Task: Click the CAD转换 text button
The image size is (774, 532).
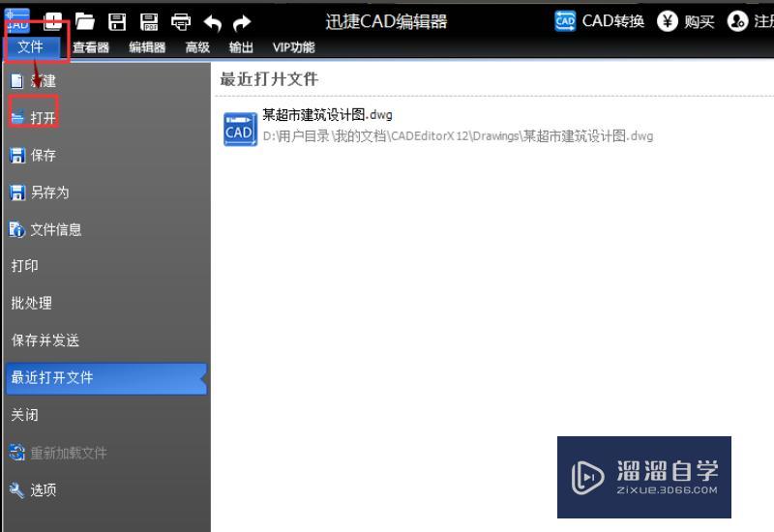Action: click(613, 21)
